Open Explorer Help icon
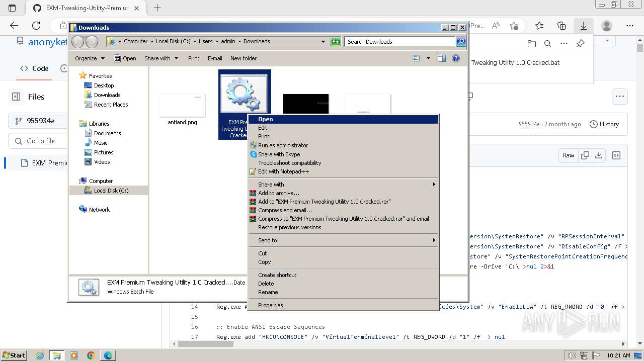644x362 pixels. pos(456,58)
